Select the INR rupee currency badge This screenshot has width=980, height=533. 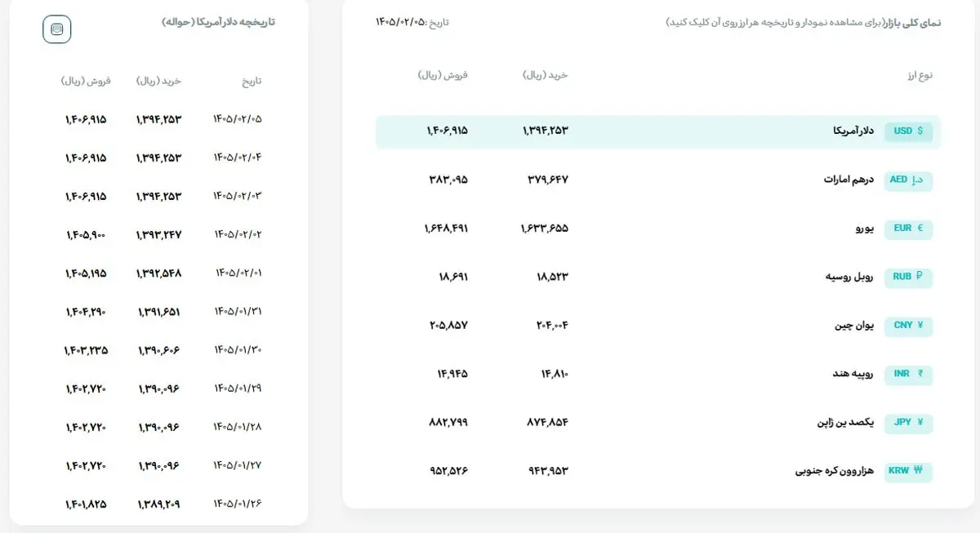click(909, 374)
